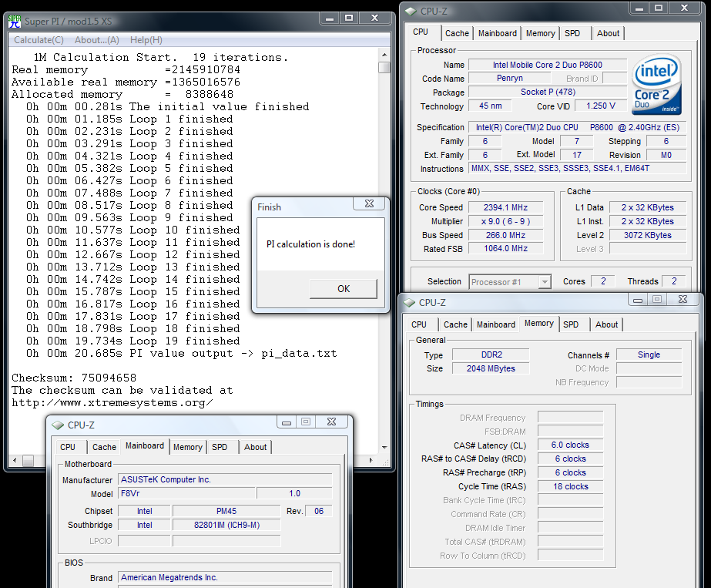Close the Memory CPU-Z window
This screenshot has width=711, height=588.
(x=682, y=300)
